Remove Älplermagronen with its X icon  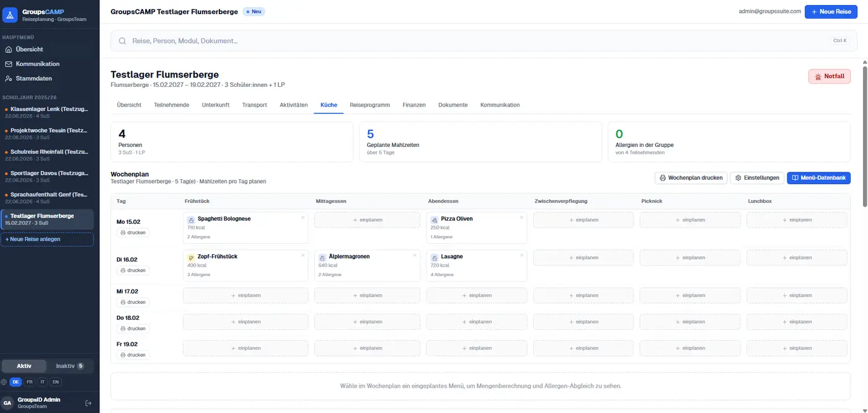coord(415,255)
